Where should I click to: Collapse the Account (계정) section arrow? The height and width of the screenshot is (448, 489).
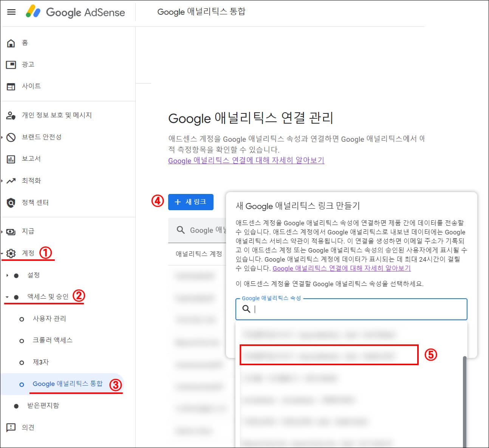click(2, 253)
